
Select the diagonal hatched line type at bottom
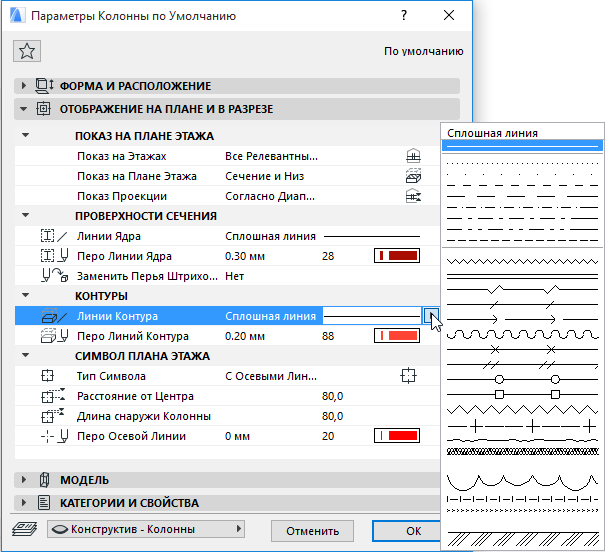[x=522, y=538]
